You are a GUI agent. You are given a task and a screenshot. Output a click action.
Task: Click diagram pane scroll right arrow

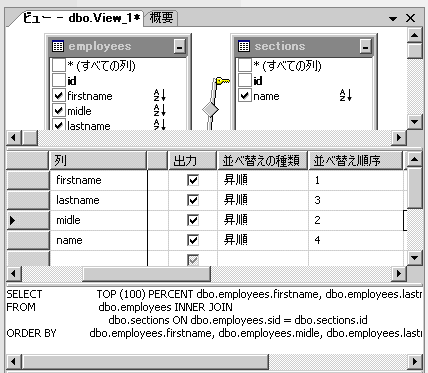click(x=399, y=137)
